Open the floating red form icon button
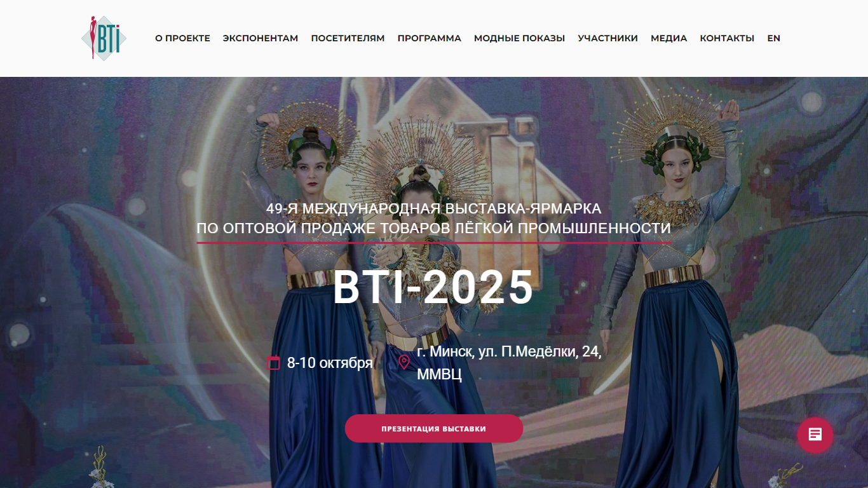This screenshot has height=488, width=868. point(815,435)
